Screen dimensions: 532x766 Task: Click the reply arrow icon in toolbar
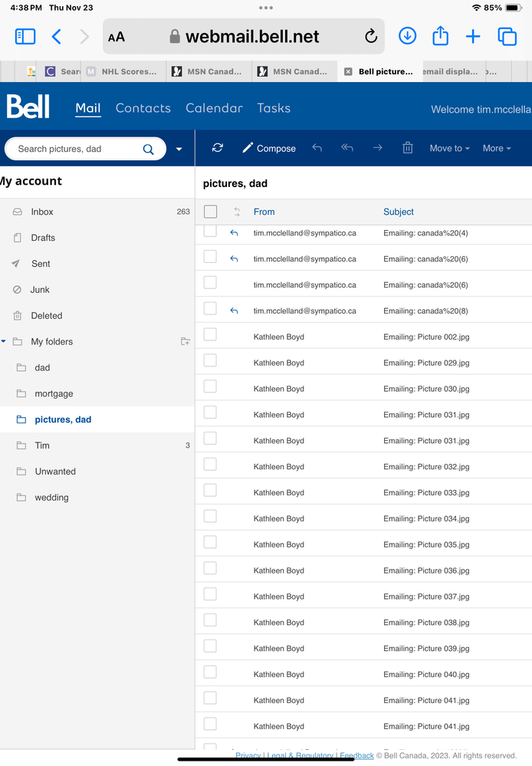tap(317, 148)
